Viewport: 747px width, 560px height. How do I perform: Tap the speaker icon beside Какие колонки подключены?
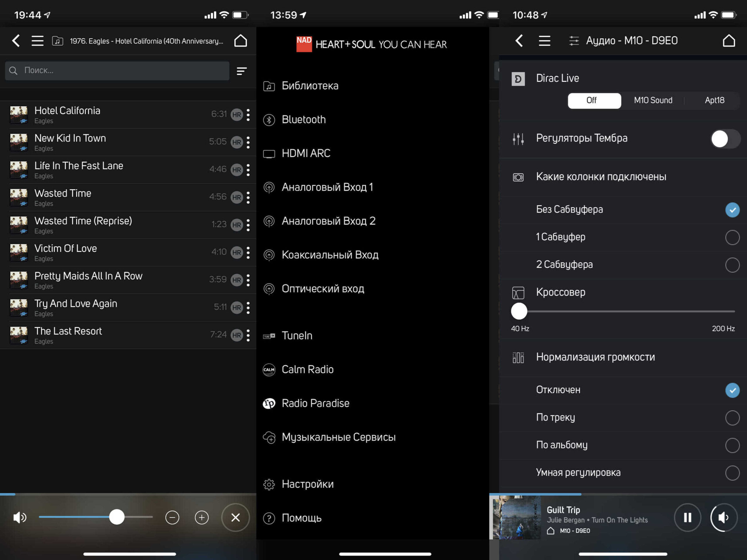click(x=518, y=177)
